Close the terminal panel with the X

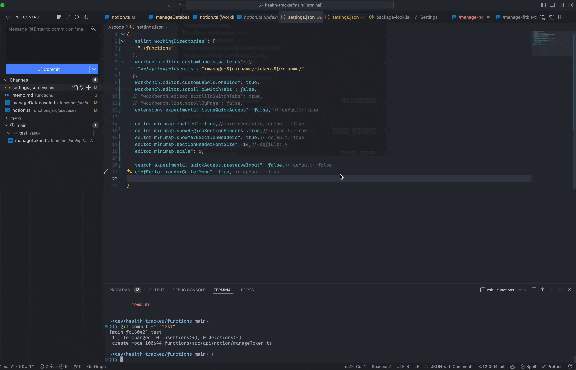point(569,290)
